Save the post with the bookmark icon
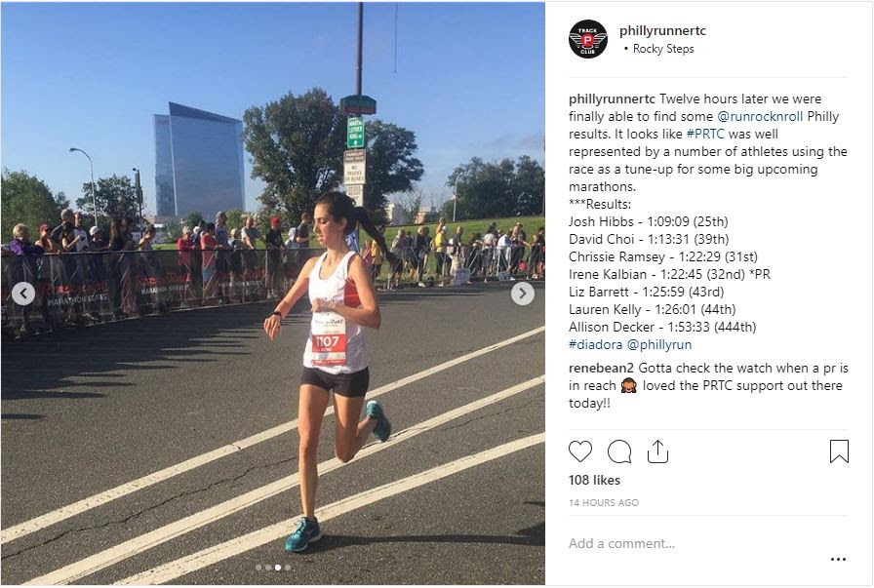Viewport: 874px width, 588px height. [839, 451]
